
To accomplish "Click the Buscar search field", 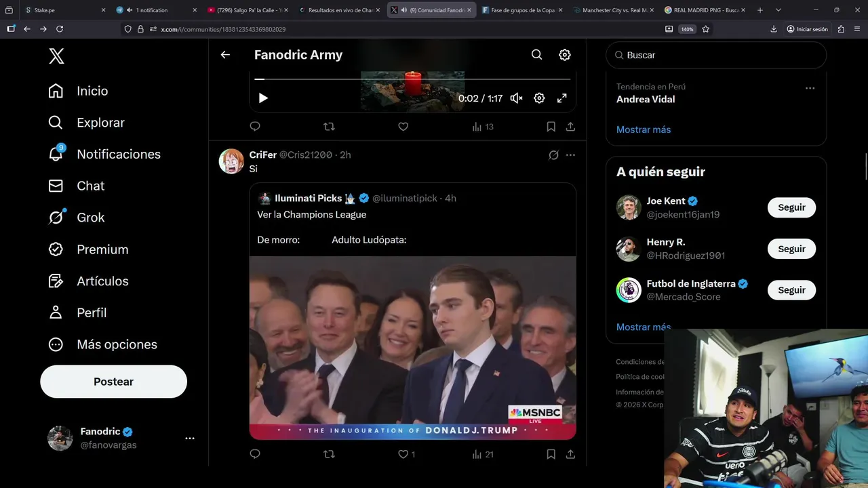I will pyautogui.click(x=716, y=55).
